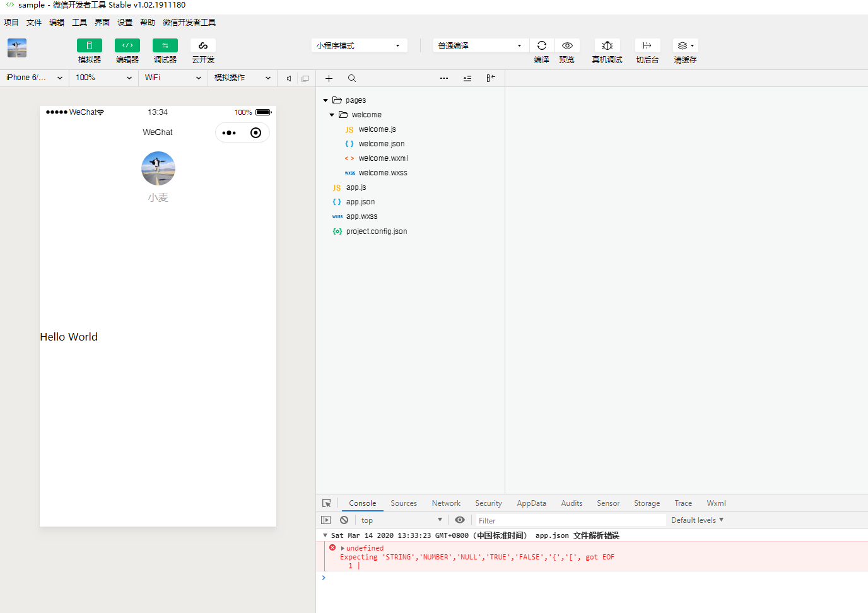
Task: Open the simulate operations dropdown
Action: 242,78
